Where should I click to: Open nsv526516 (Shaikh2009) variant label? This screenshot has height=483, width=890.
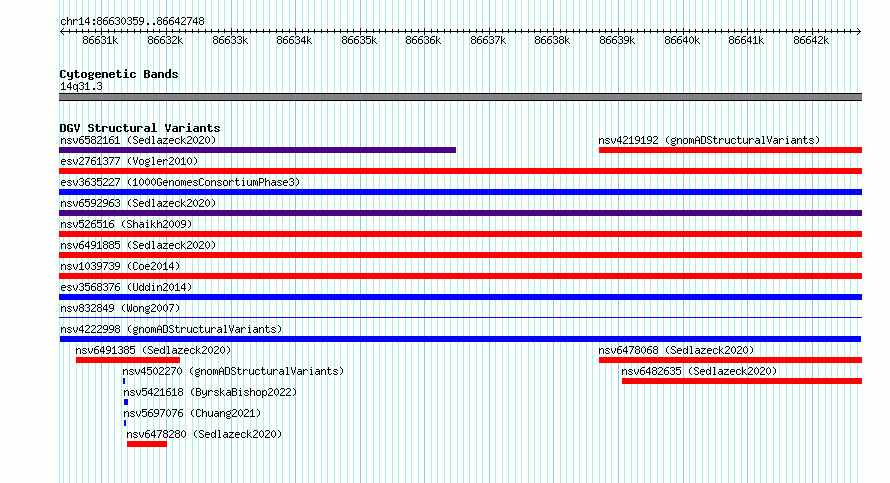(126, 224)
